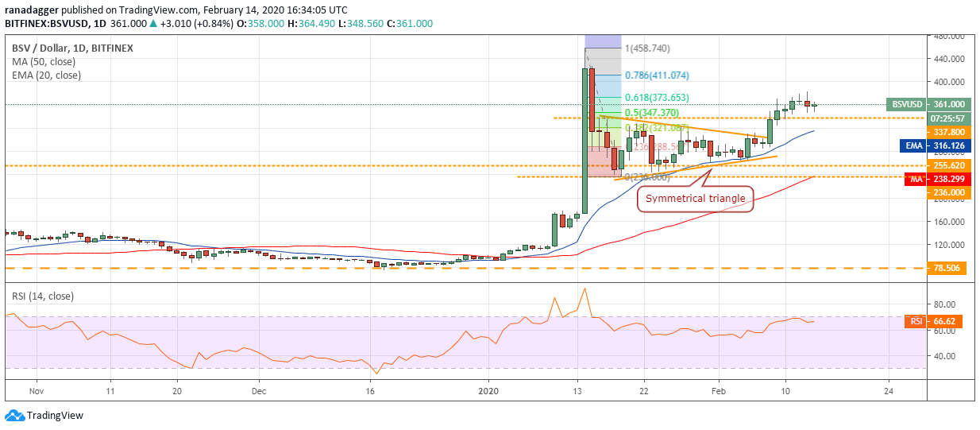Select the RSI (14, close) pane legend
The width and height of the screenshot is (980, 430).
point(42,296)
